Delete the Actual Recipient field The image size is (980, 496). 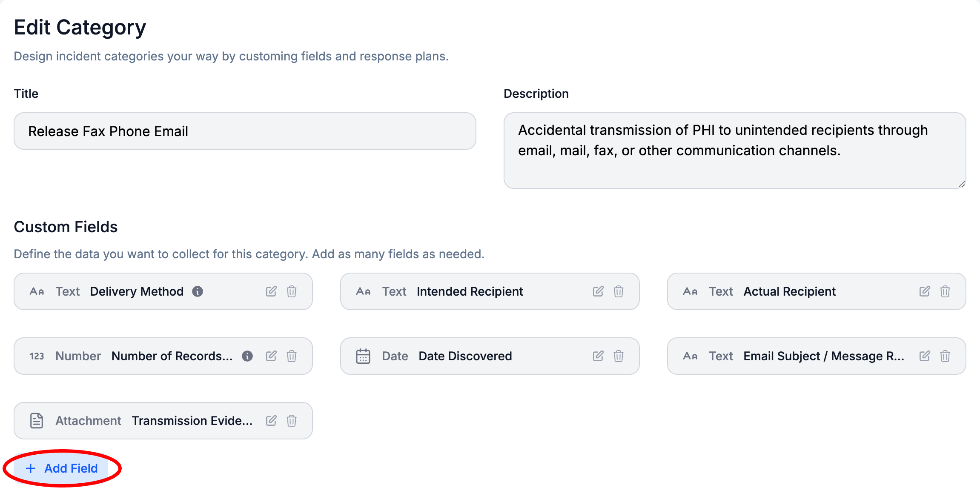click(x=945, y=291)
